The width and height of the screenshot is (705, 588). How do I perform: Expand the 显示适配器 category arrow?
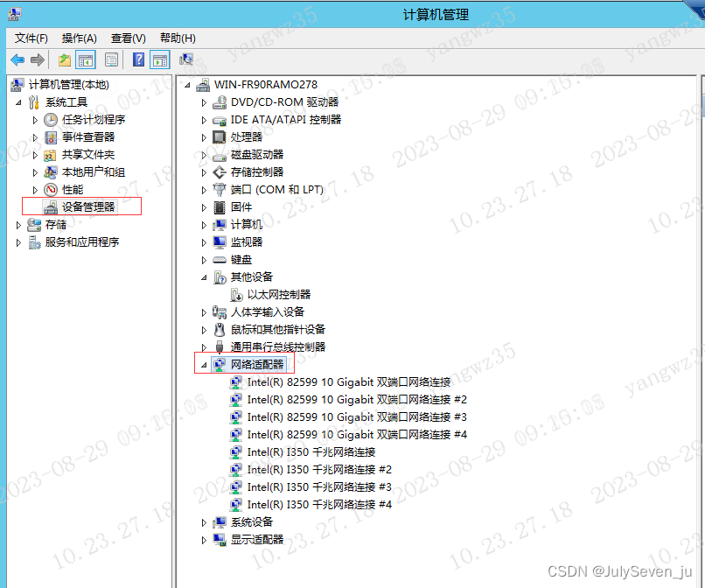point(204,540)
